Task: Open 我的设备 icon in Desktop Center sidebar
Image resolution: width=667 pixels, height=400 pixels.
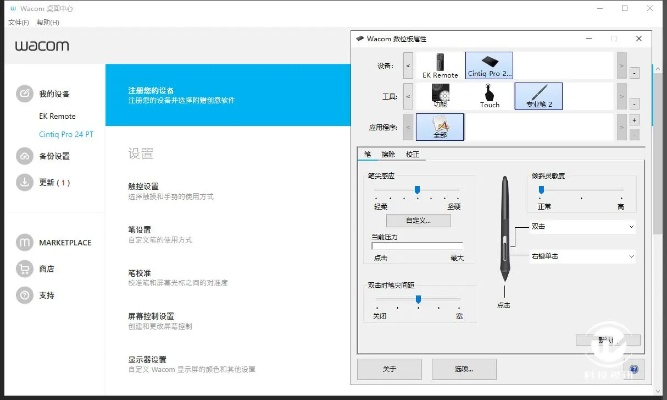Action: tap(25, 94)
